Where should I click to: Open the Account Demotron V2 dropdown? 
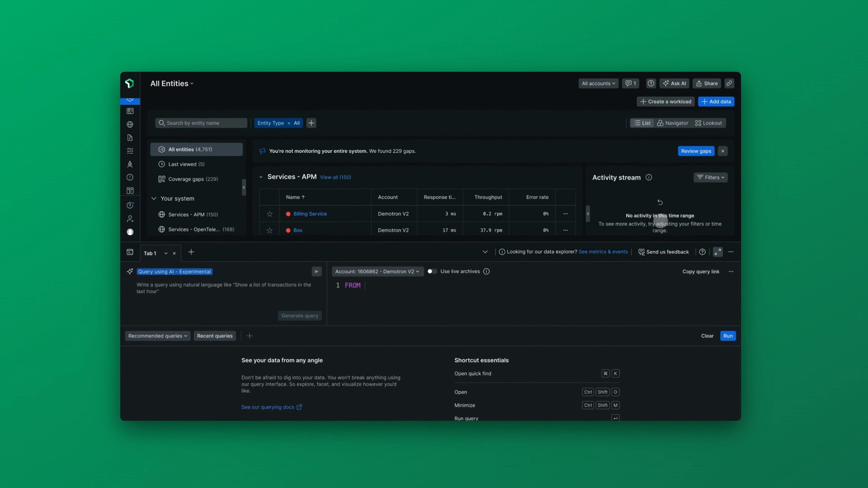pyautogui.click(x=377, y=272)
